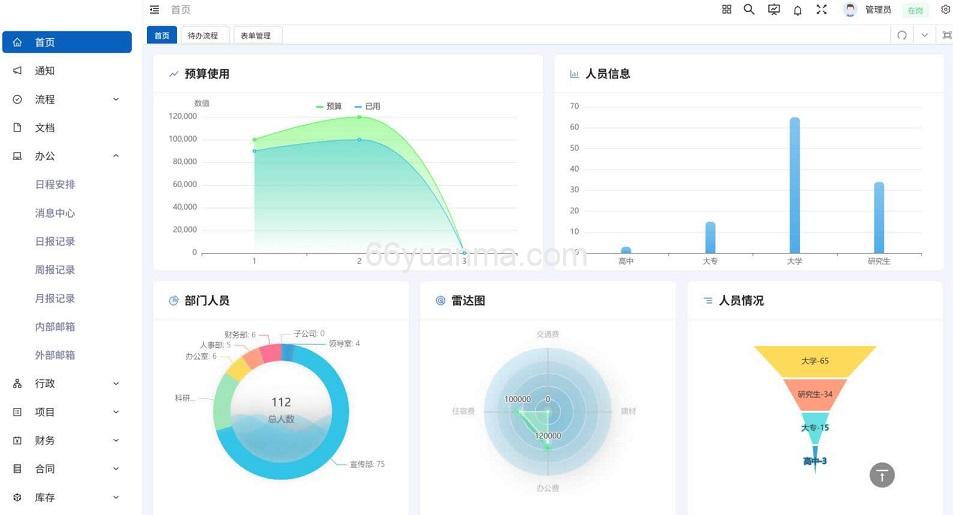This screenshot has height=515, width=953.
Task: Switch to the 首页 tab
Action: 162,35
